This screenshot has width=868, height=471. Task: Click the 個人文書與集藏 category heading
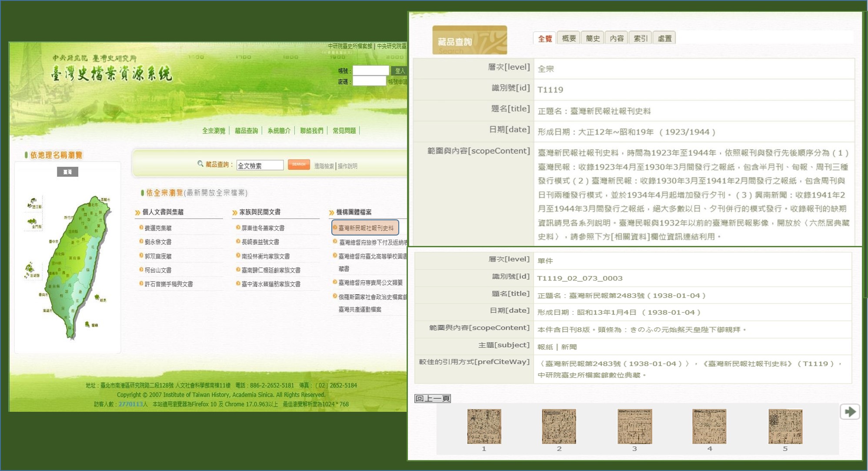click(x=163, y=212)
